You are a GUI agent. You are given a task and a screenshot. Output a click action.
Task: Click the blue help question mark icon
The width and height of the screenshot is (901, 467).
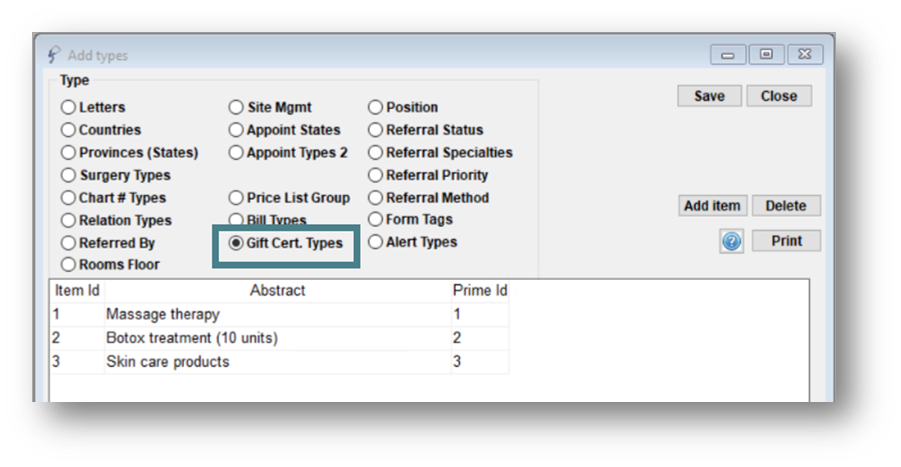click(731, 242)
